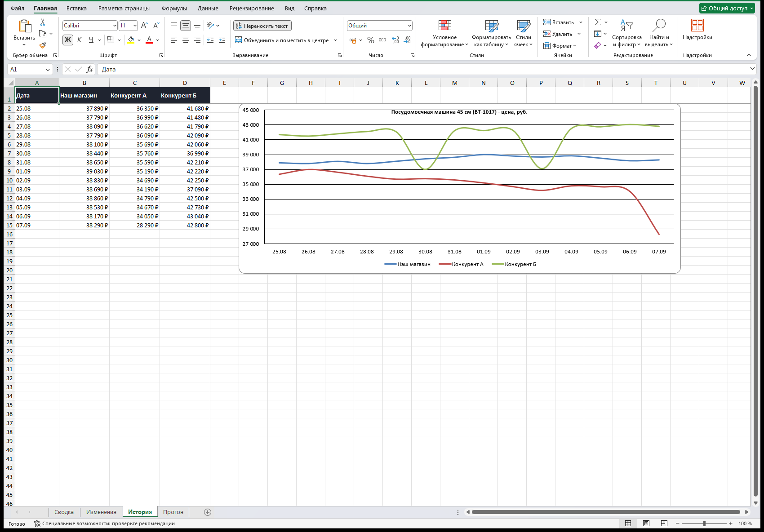Click the Increase Decimal icon
The width and height of the screenshot is (764, 532).
(395, 40)
